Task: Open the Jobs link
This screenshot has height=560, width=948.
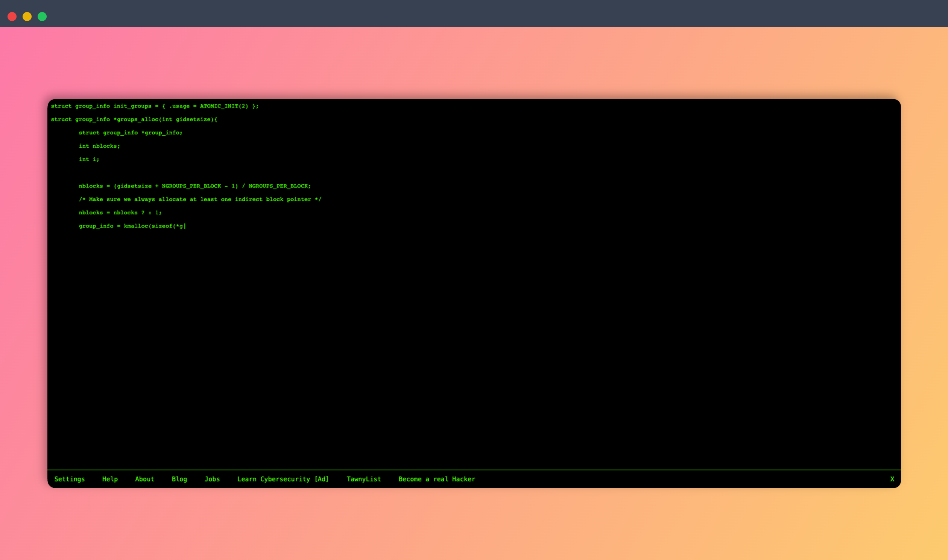Action: (212, 479)
